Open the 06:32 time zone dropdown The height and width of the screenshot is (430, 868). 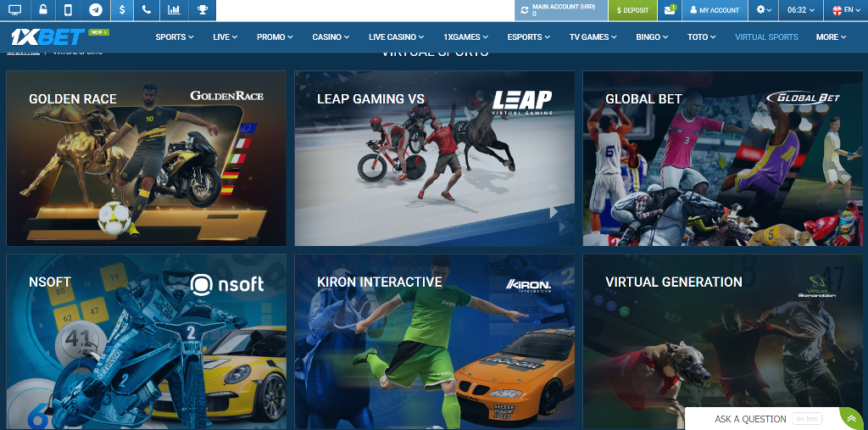pyautogui.click(x=801, y=10)
